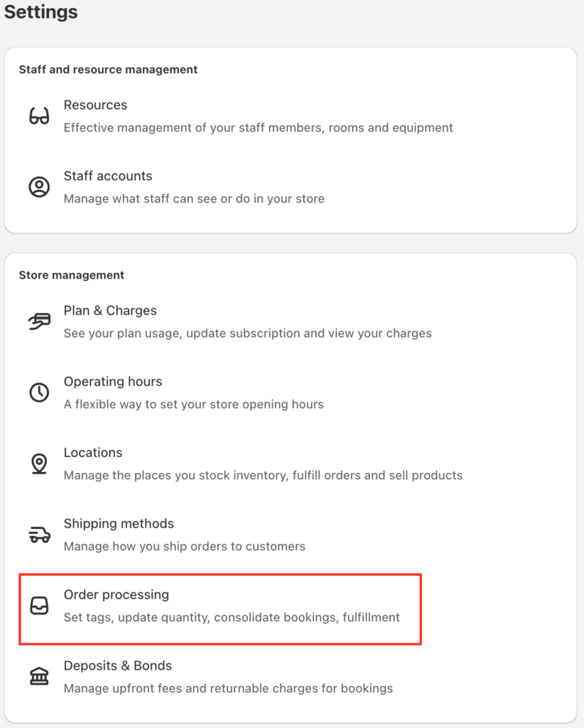Click the person icon for Staff accounts
Viewport: 584px width, 728px height.
click(x=39, y=187)
